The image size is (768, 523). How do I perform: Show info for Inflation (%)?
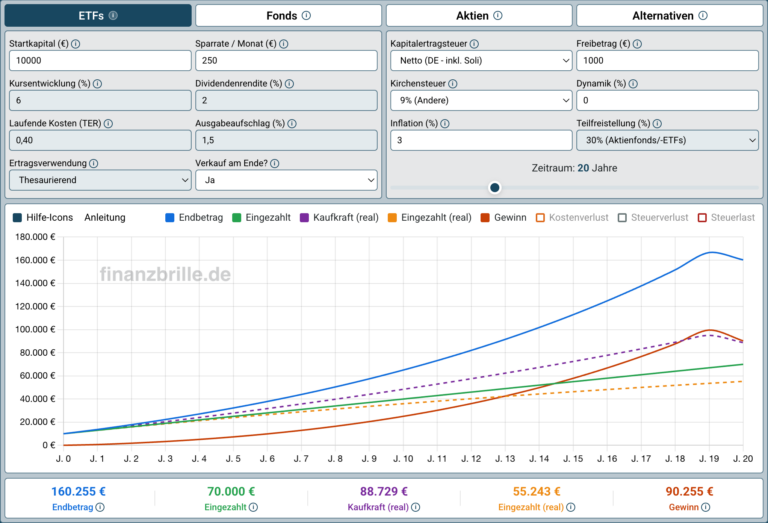[x=445, y=124]
